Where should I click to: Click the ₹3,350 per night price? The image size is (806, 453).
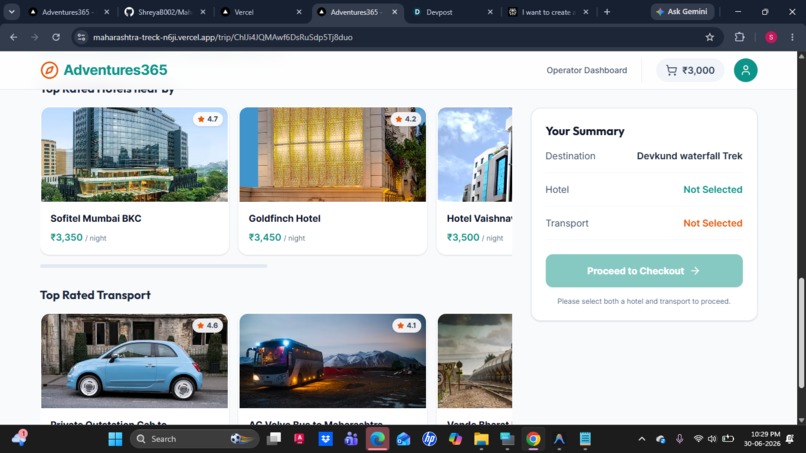pyautogui.click(x=78, y=238)
